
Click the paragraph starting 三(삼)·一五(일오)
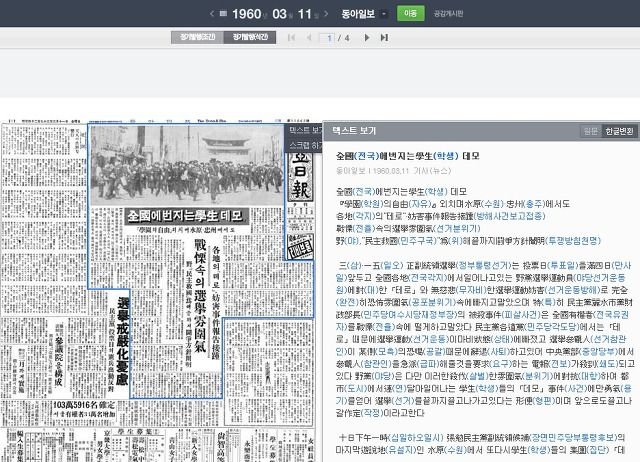pos(484,339)
